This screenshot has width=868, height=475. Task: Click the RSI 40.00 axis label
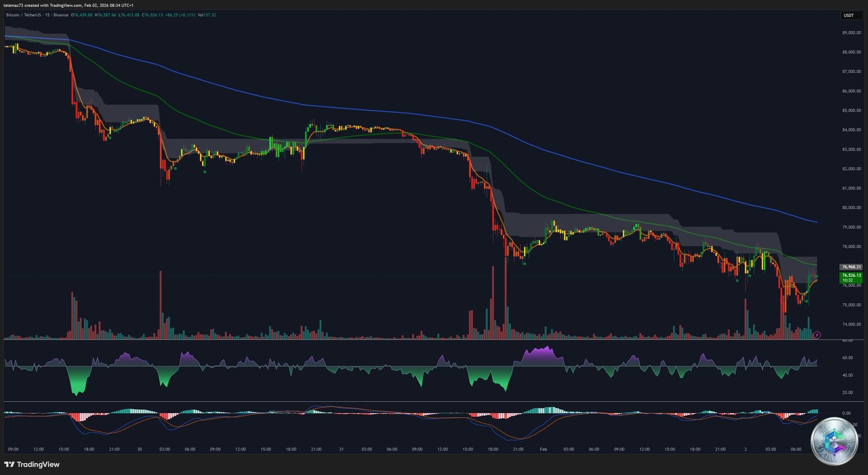[x=847, y=375]
